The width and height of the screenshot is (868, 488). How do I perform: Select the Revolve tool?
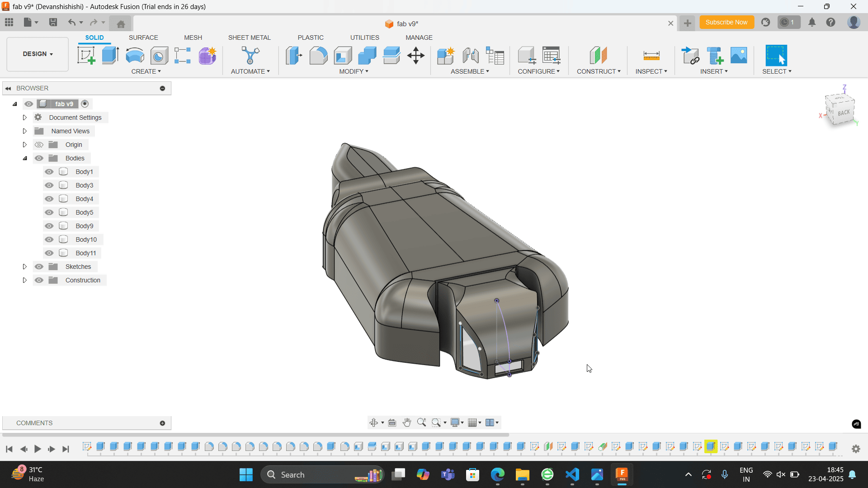(135, 56)
